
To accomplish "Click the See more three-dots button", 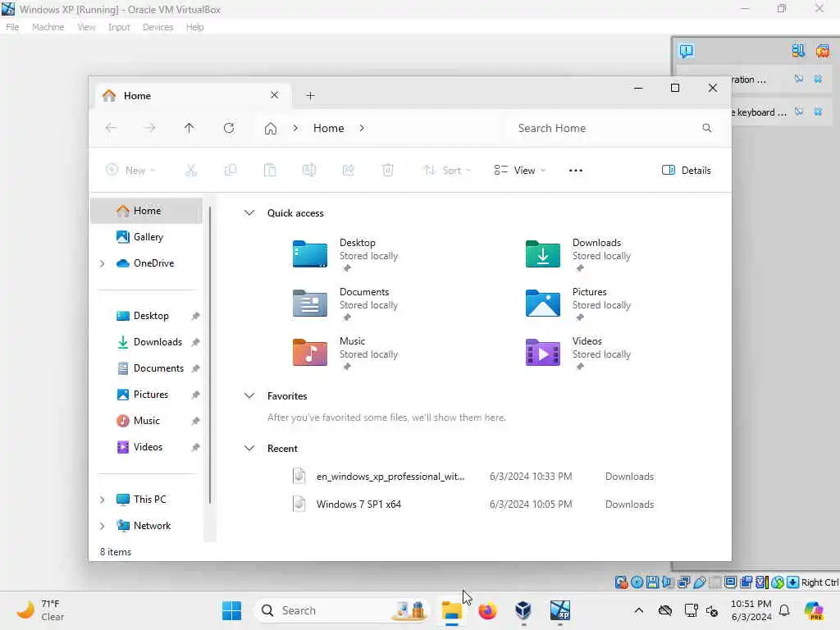I will 575,171.
